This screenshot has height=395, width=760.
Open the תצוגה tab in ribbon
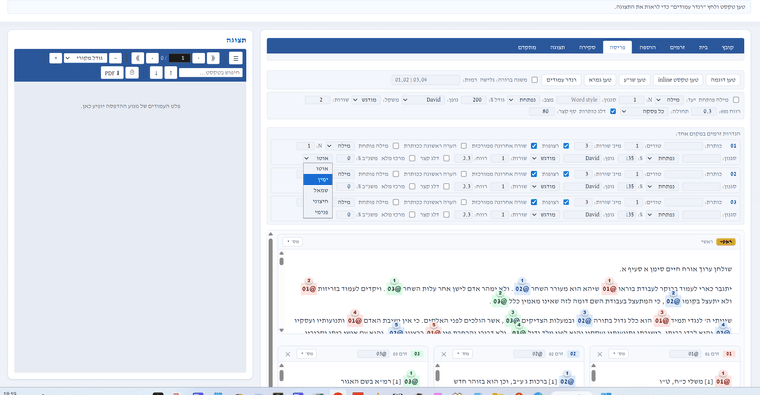[557, 47]
